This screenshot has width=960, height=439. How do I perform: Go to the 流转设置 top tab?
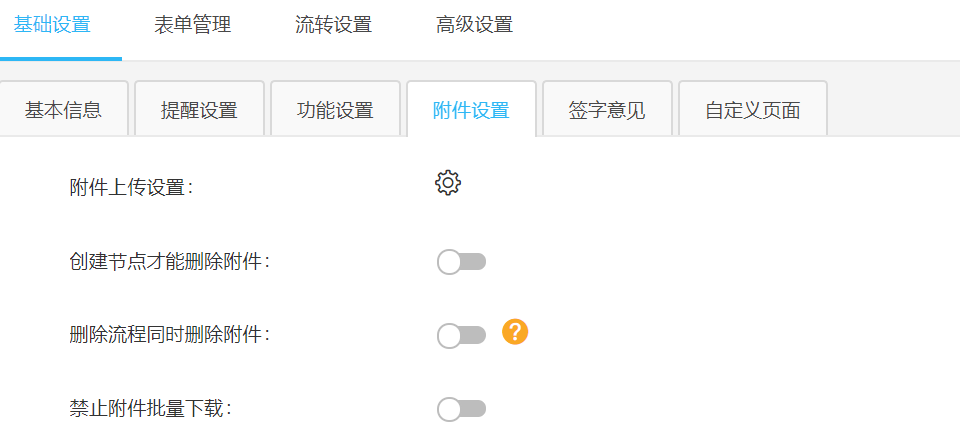(x=334, y=25)
